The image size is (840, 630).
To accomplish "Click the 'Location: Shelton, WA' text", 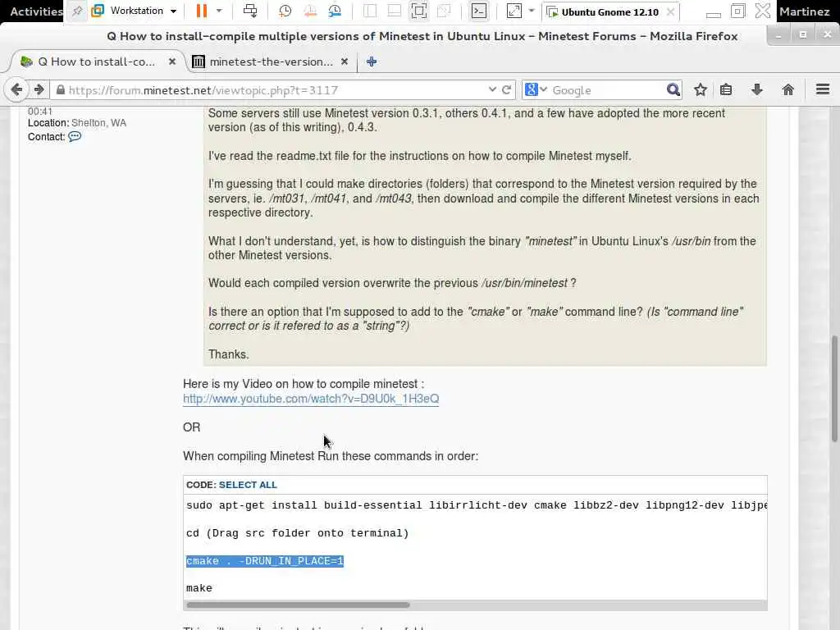I will pyautogui.click(x=77, y=123).
